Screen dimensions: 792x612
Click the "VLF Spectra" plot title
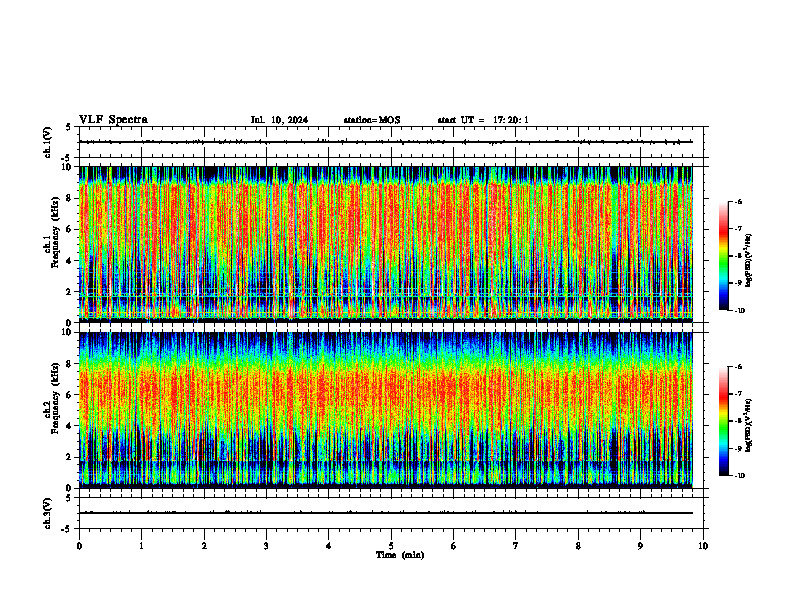click(x=113, y=120)
